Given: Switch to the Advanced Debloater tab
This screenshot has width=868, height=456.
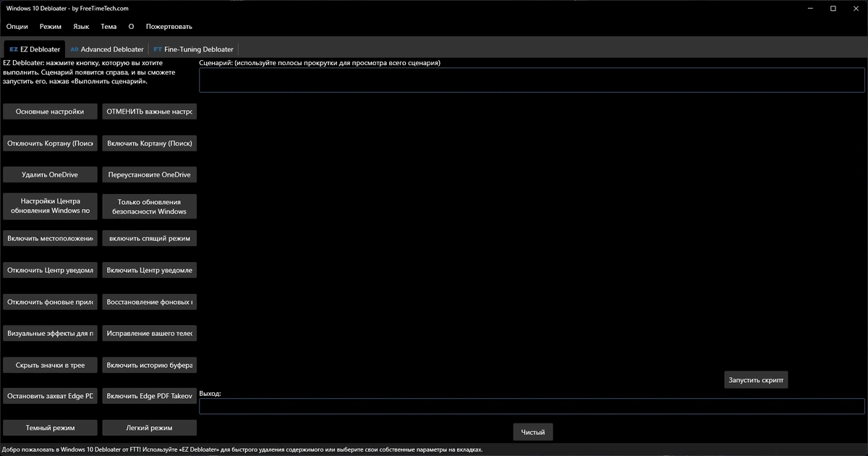Looking at the screenshot, I should (x=107, y=49).
